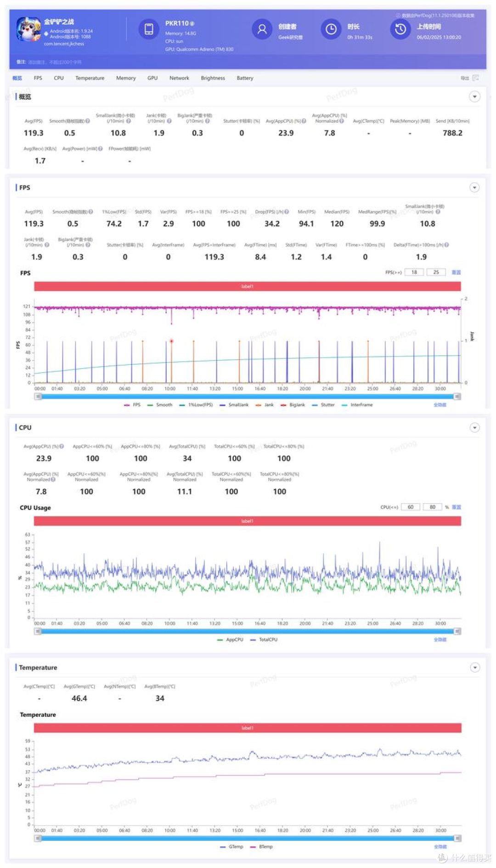Toggle TotalCPU series in CPU legend
This screenshot has height=868, width=496.
(264, 640)
